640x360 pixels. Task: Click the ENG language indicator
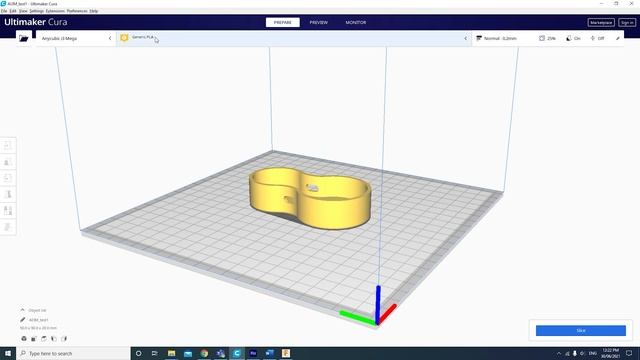[593, 353]
